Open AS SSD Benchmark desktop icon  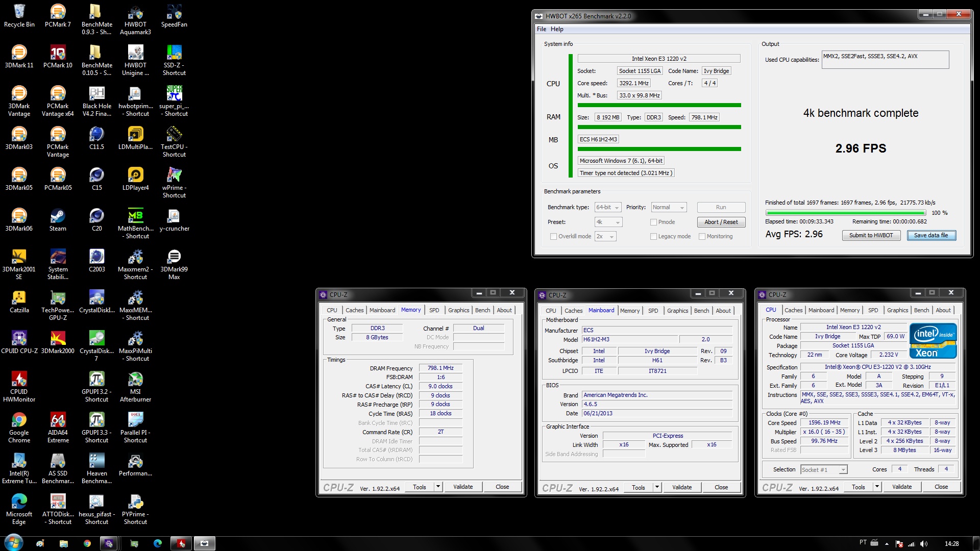coord(58,468)
